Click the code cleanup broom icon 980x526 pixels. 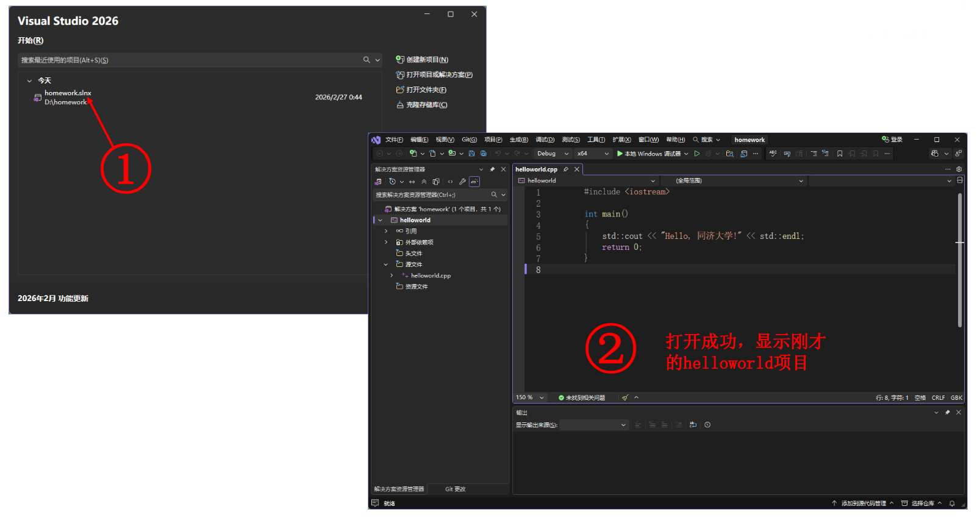pyautogui.click(x=625, y=397)
